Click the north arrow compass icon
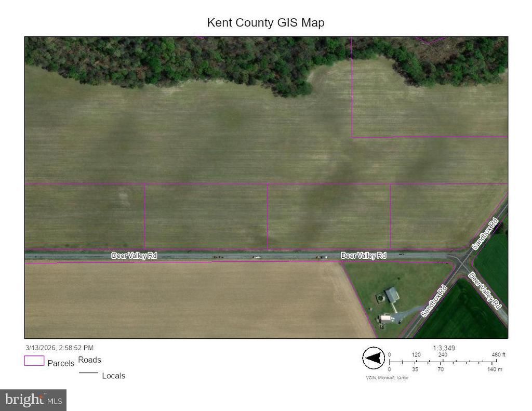 [x=372, y=359]
